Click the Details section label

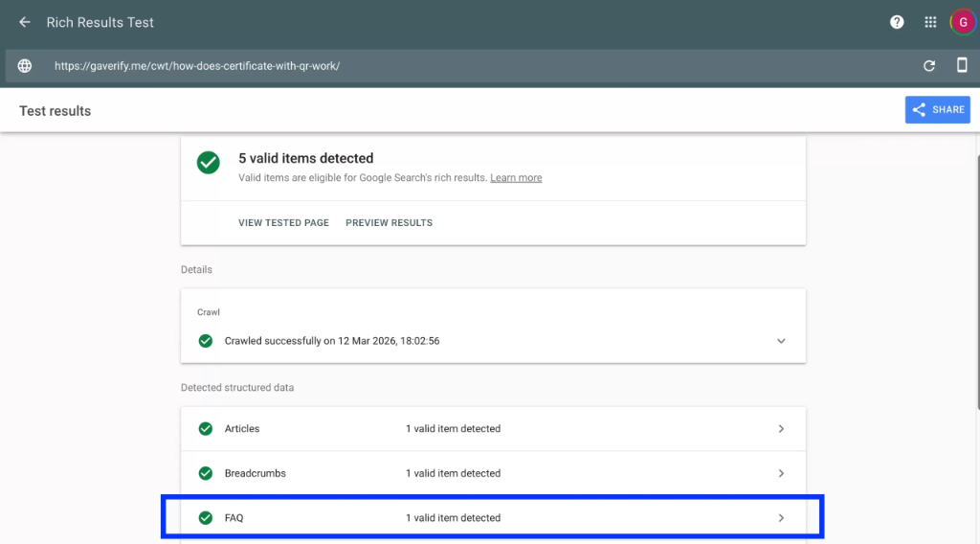tap(196, 269)
